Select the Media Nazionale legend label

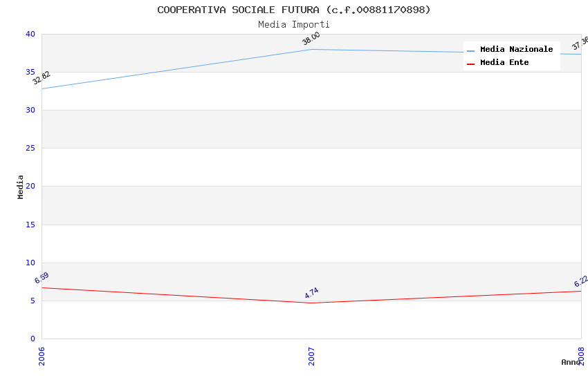tap(516, 50)
